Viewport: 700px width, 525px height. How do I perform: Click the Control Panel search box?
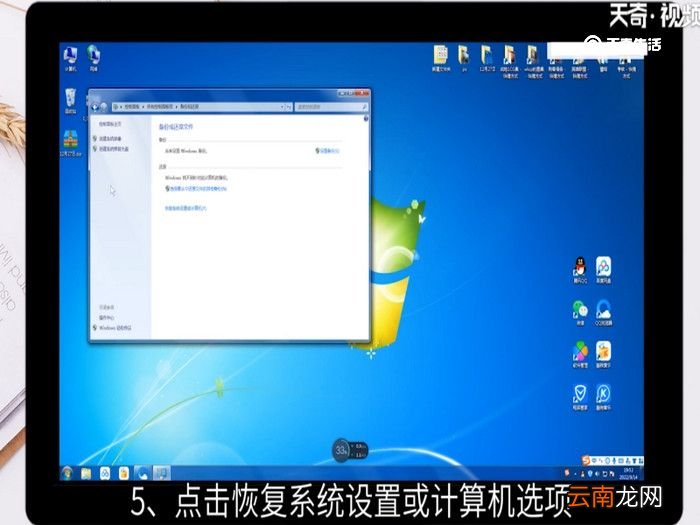coord(331,107)
